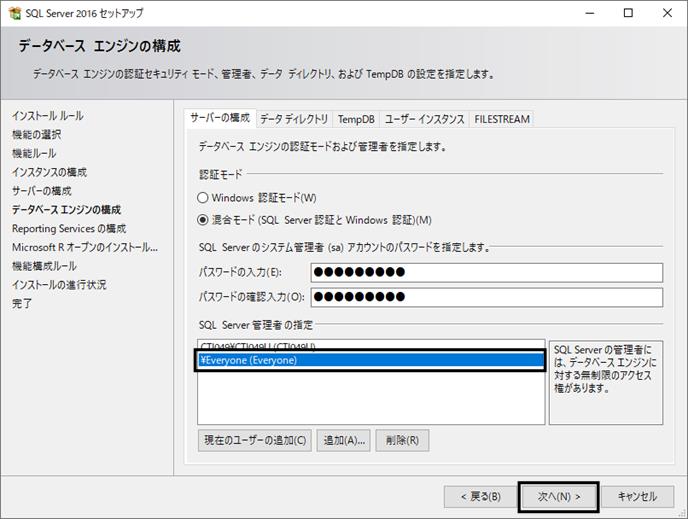Click the パスワードの入力 field
The image size is (688, 519).
pos(487,272)
